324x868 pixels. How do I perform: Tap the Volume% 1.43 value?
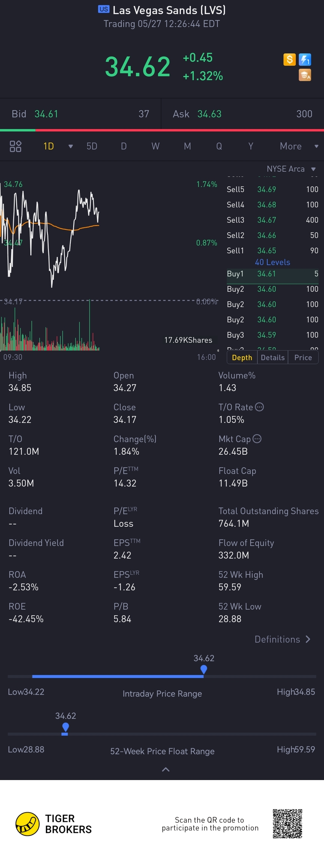[x=227, y=388]
